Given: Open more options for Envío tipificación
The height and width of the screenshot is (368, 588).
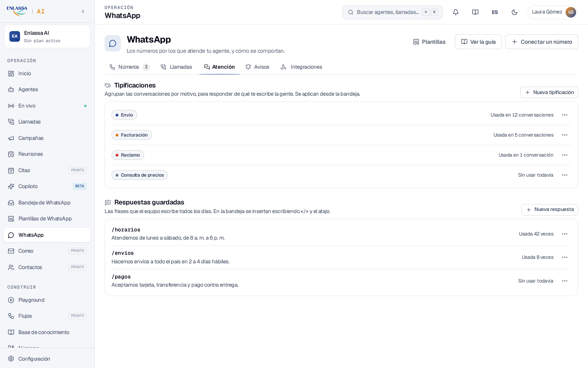Looking at the screenshot, I should [x=565, y=115].
